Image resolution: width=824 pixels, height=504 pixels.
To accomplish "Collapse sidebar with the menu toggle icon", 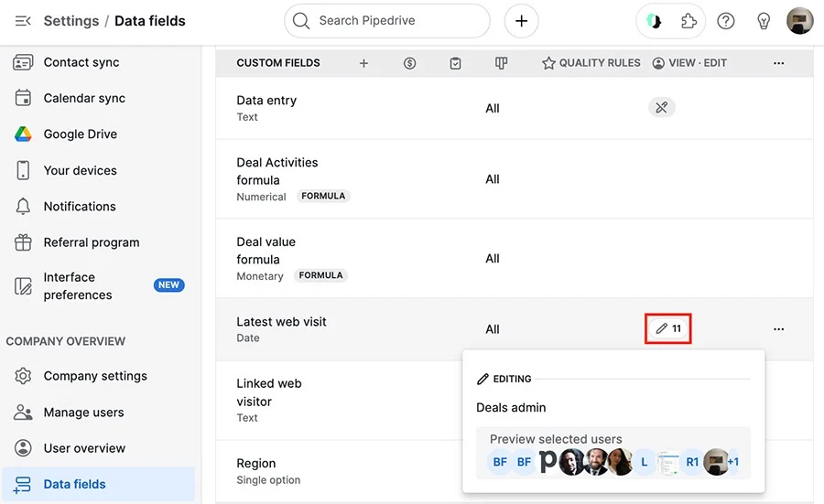I will (x=23, y=21).
